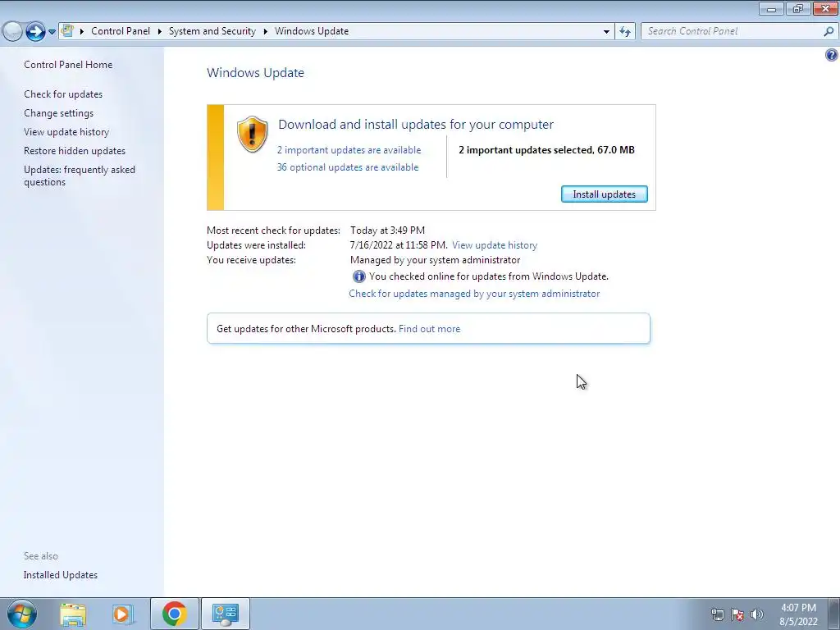840x630 pixels.
Task: Minimize the Windows Update window
Action: pyautogui.click(x=771, y=8)
